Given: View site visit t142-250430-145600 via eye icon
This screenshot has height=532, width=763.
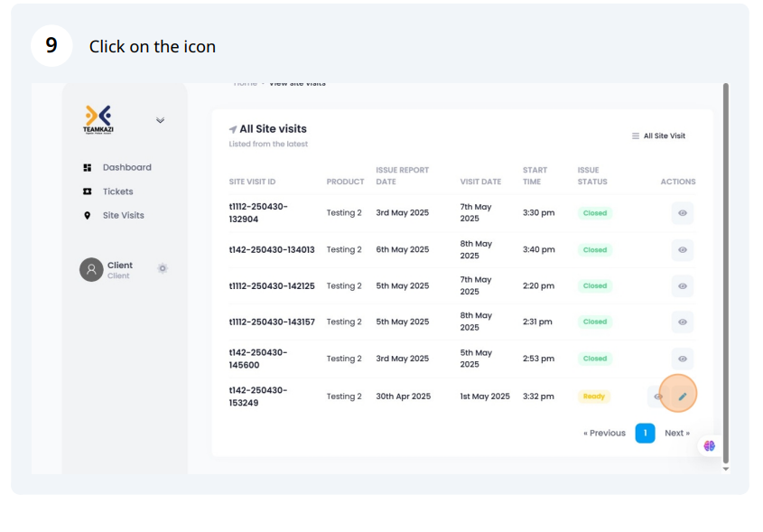Looking at the screenshot, I should point(683,359).
